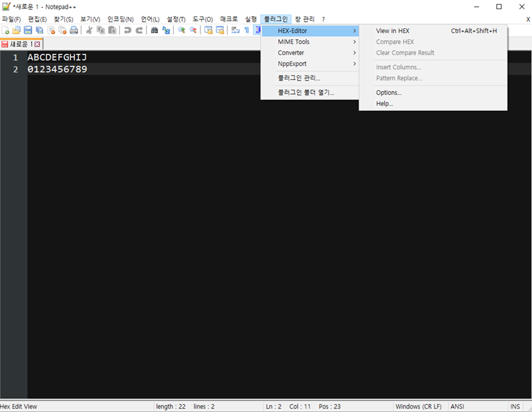
Task: Select Clear Compare Result entry
Action: [433, 53]
